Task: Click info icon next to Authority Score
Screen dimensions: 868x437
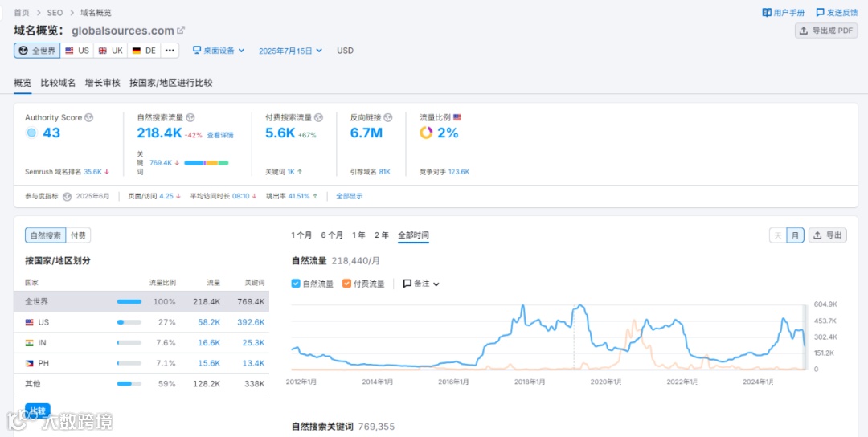Action: coord(89,118)
